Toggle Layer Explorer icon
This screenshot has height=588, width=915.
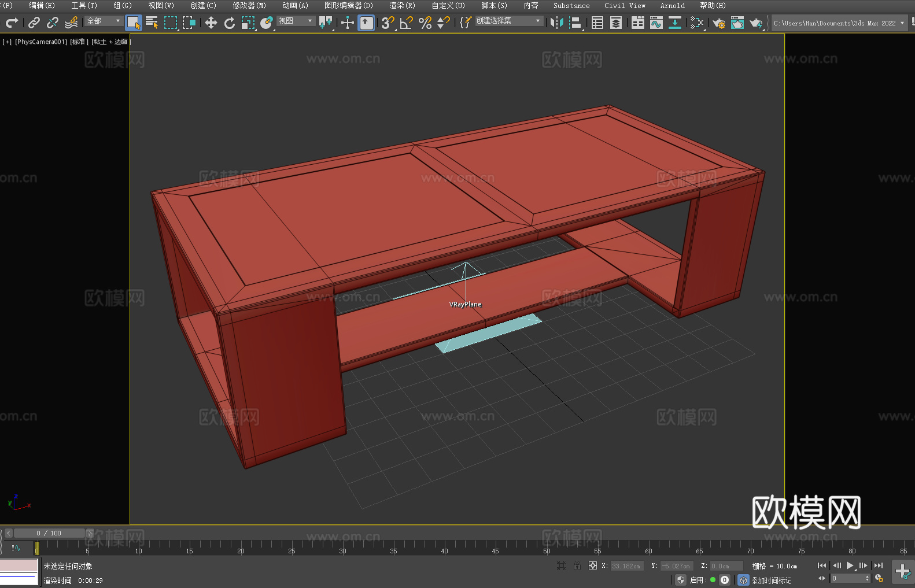coord(616,23)
